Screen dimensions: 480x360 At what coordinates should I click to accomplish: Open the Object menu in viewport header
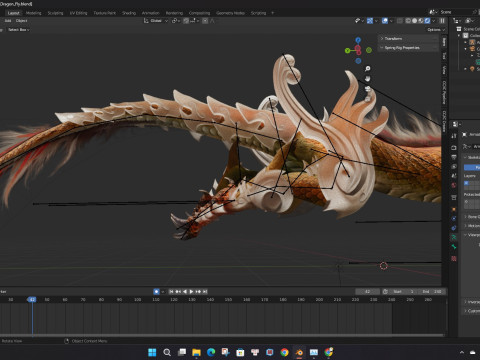21,21
